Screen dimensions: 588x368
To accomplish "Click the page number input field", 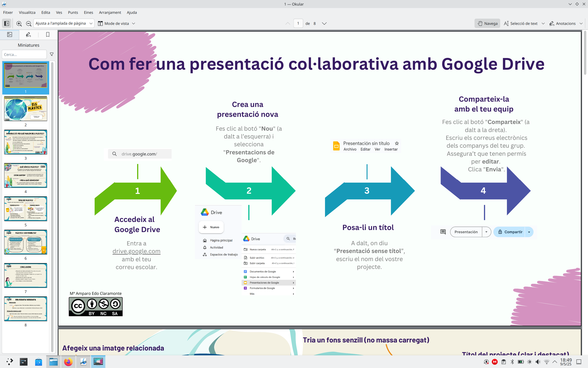I will pos(298,23).
